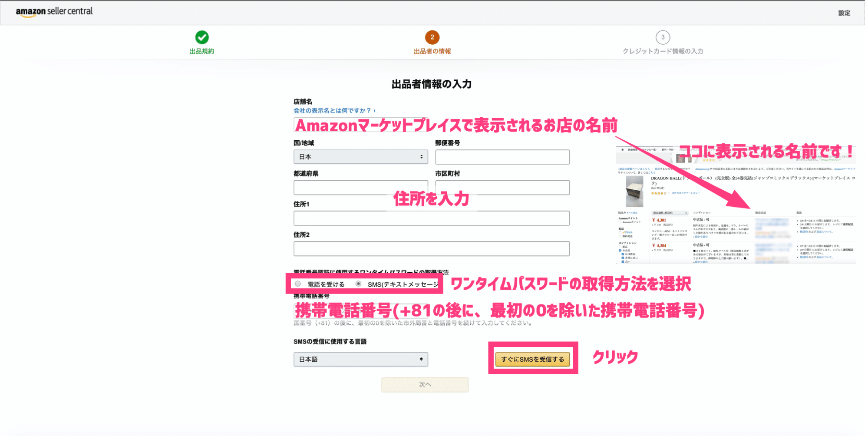Select the SMS(テキストメッセージ) radio button
Screen dimensions: 868x436
point(358,284)
